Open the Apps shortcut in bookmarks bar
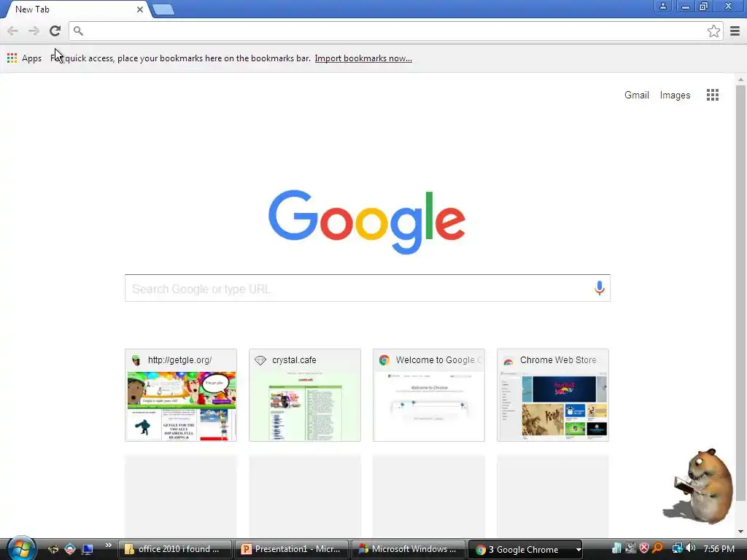This screenshot has height=560, width=747. 24,58
